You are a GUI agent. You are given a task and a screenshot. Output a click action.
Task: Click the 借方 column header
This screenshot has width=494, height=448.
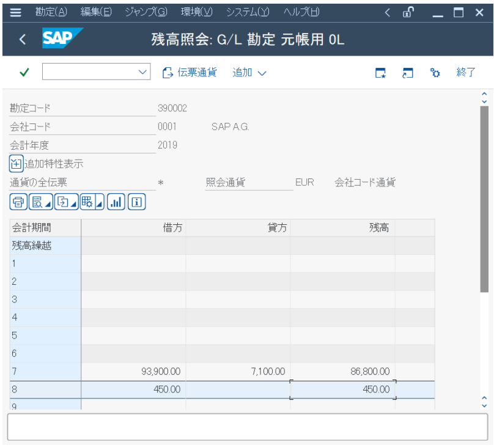(133, 228)
